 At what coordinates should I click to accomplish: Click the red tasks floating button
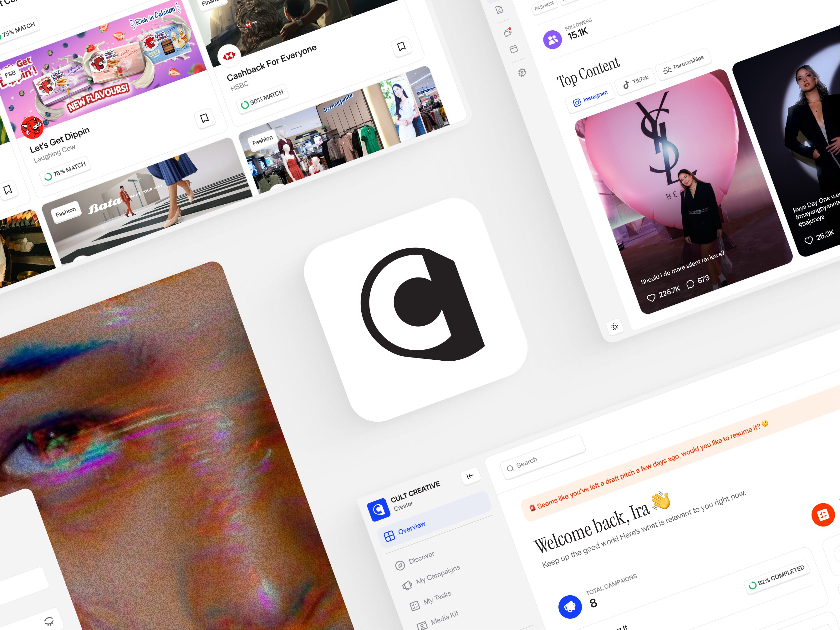click(x=823, y=515)
